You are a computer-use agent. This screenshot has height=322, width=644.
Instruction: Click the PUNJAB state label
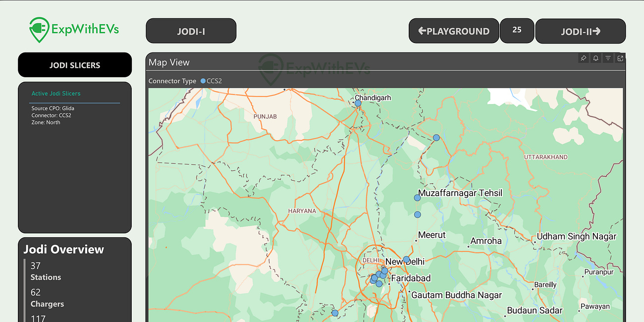click(x=265, y=116)
